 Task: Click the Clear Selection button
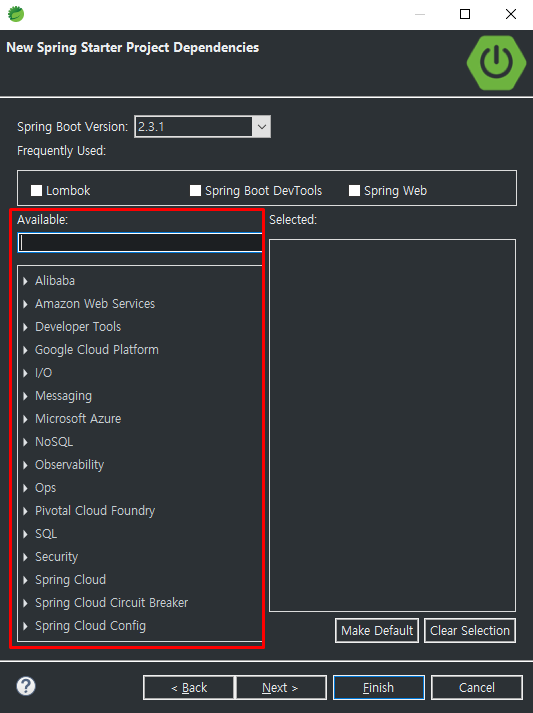coord(470,630)
